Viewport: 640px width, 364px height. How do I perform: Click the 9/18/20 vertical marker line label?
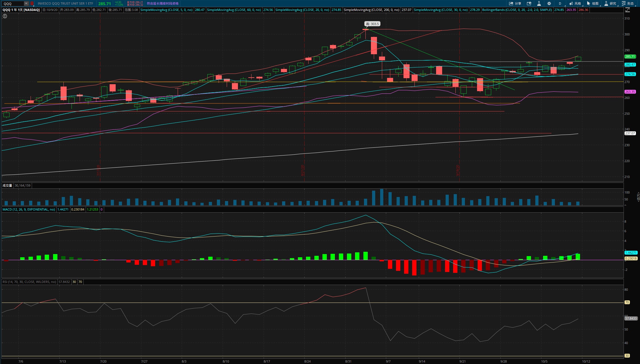pos(458,170)
